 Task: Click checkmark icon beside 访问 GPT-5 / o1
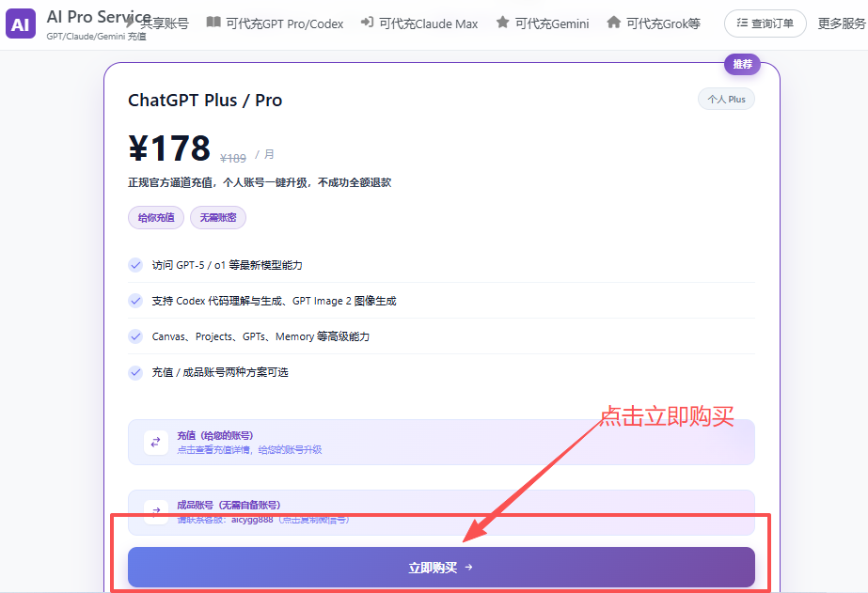[x=135, y=265]
